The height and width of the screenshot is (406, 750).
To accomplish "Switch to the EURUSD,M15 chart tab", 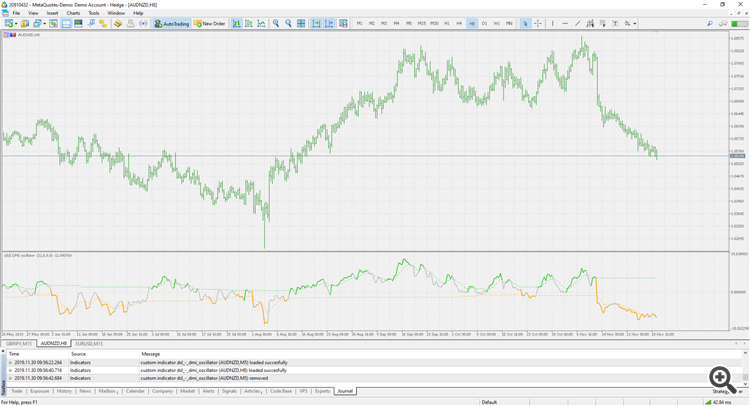I will point(89,344).
